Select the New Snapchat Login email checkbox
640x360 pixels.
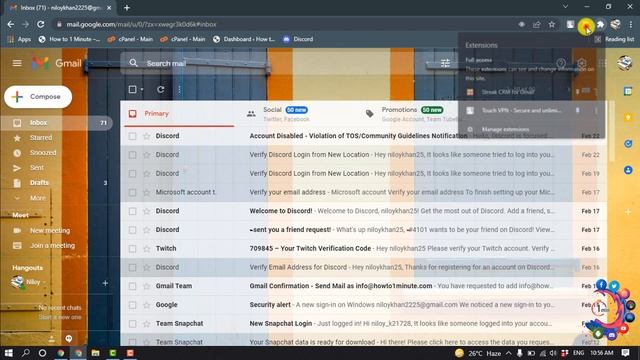(132, 324)
